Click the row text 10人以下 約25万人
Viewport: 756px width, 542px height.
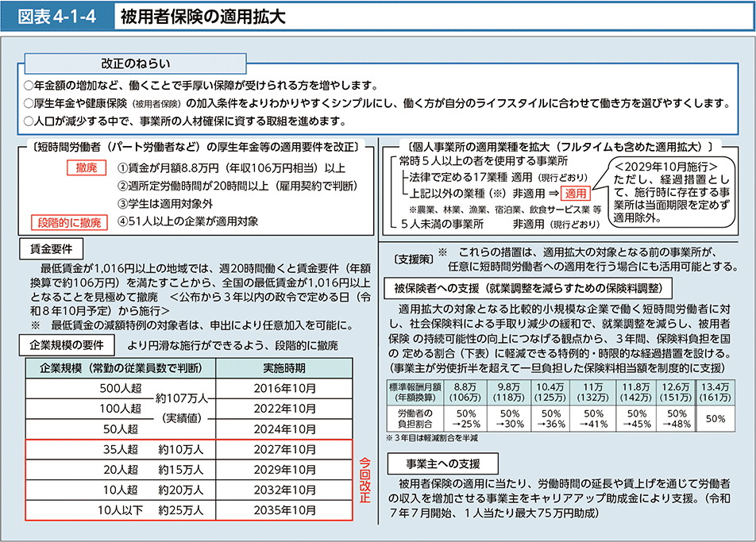(150, 510)
